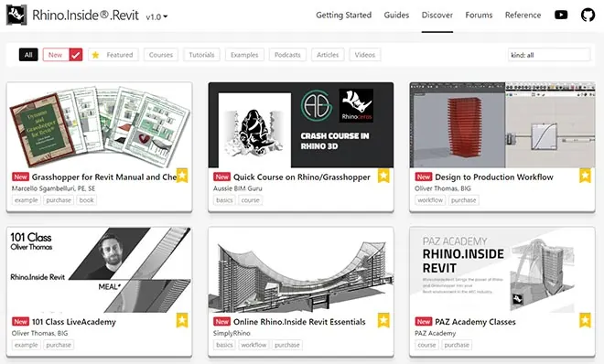604x364 pixels.
Task: Click the New badge on the Online Rhino.Inside Revit Essentials card
Action: coord(221,321)
